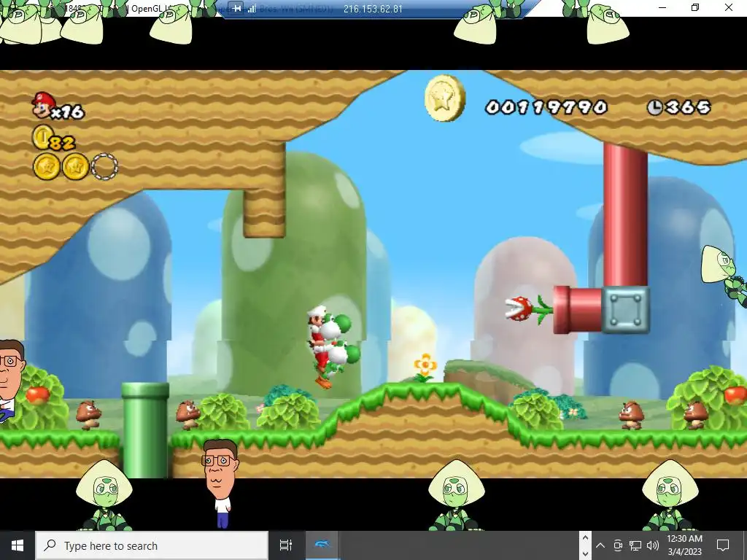Click the second collected star coin
Viewport: 747px width, 560px height.
(76, 167)
